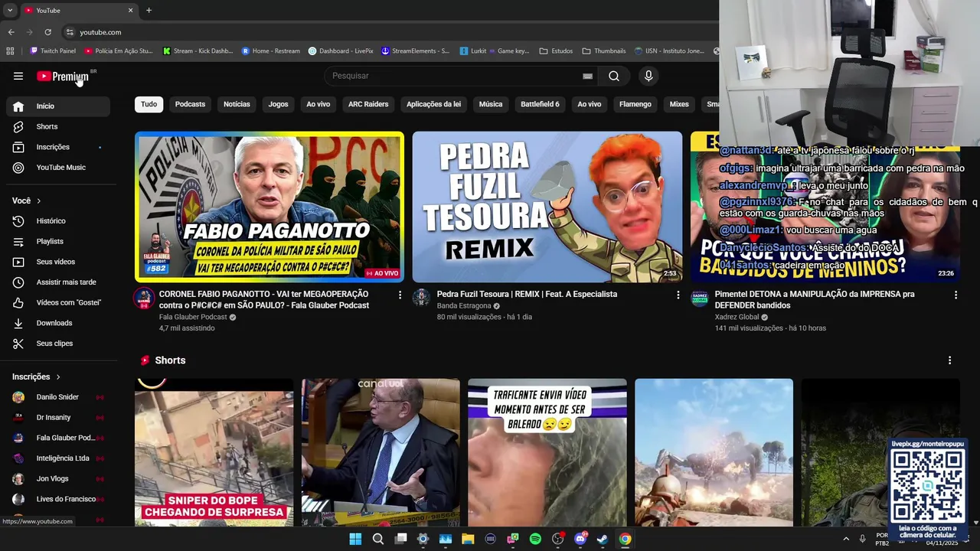980x551 pixels.
Task: Select the Música filter chip
Action: (491, 104)
